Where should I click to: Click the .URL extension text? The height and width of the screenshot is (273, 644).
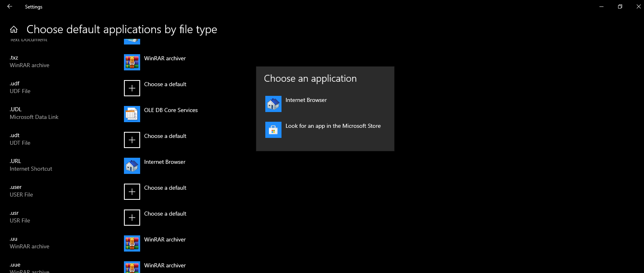pyautogui.click(x=15, y=161)
